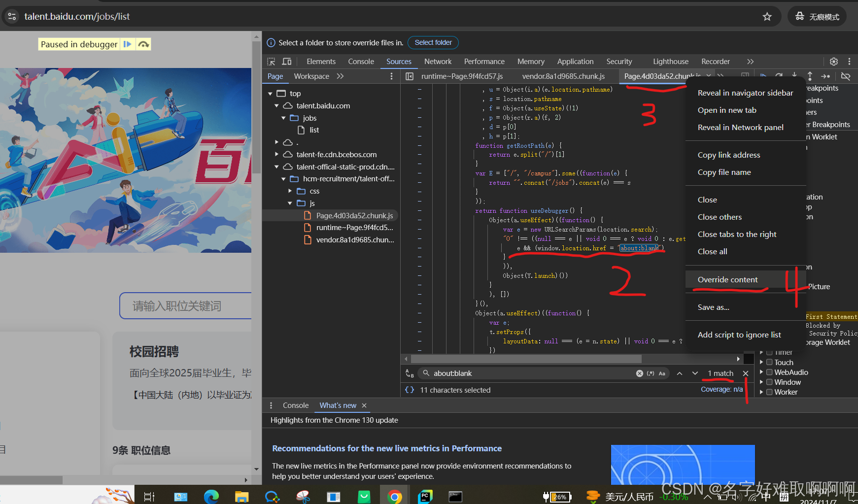The image size is (858, 504).
Task: Enable regular expression search toggle
Action: [651, 373]
